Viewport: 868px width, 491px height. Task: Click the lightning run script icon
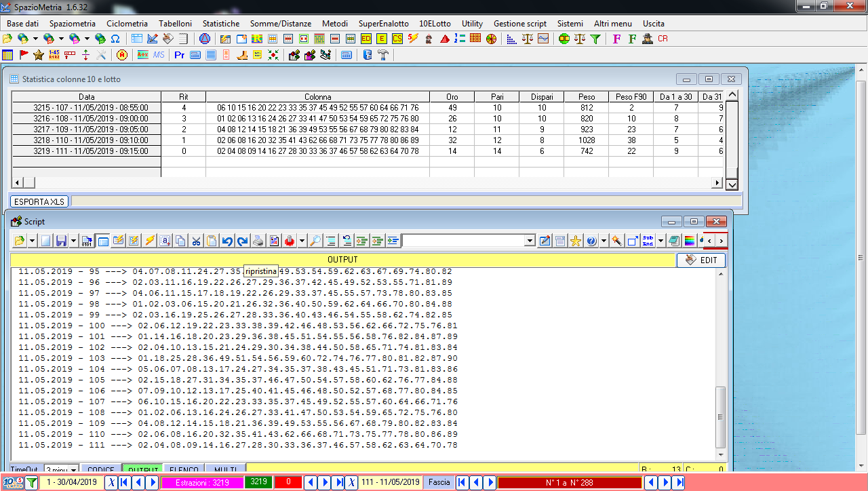(149, 241)
